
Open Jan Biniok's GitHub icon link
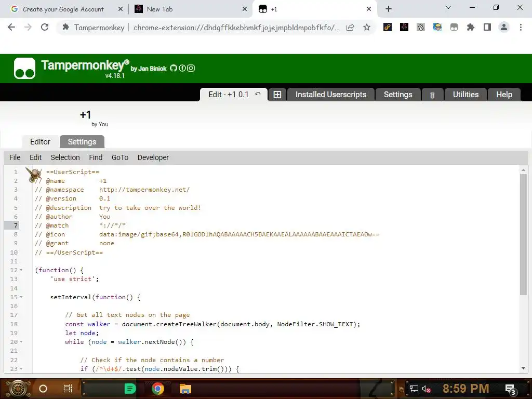click(x=174, y=68)
